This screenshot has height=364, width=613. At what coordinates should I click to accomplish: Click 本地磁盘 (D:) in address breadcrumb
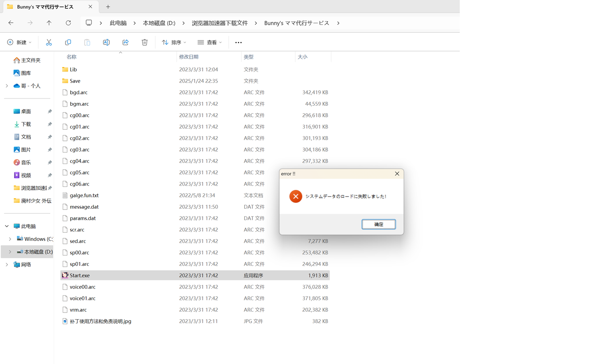pos(159,23)
